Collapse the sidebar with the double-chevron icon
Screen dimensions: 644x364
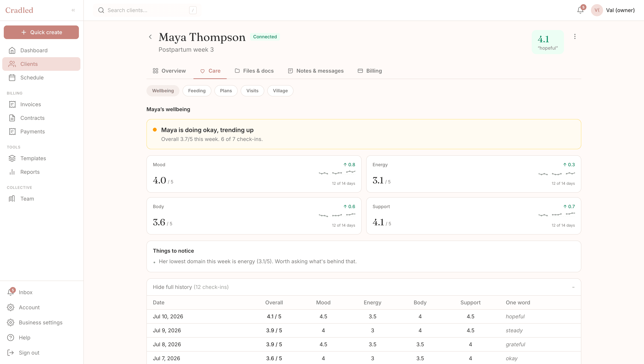[73, 10]
